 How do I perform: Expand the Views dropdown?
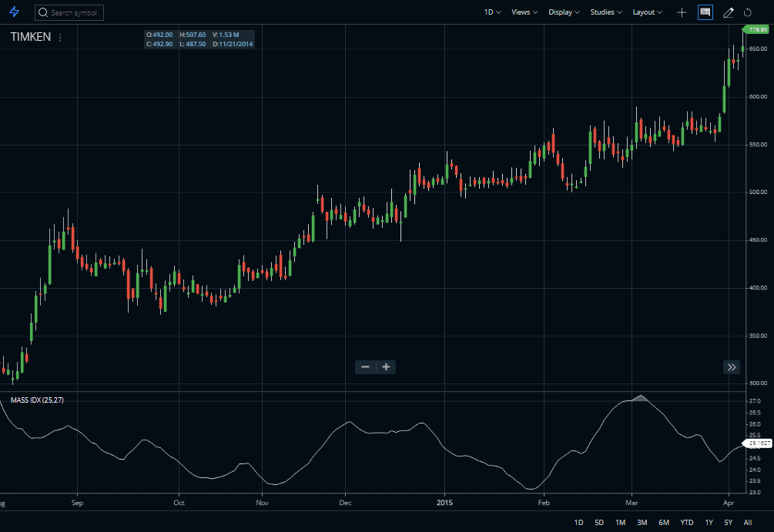point(524,12)
